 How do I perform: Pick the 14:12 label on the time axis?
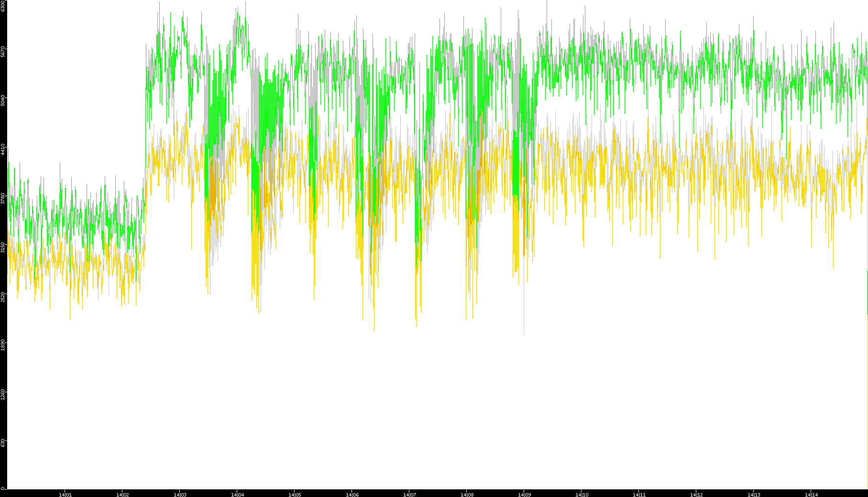pos(696,495)
